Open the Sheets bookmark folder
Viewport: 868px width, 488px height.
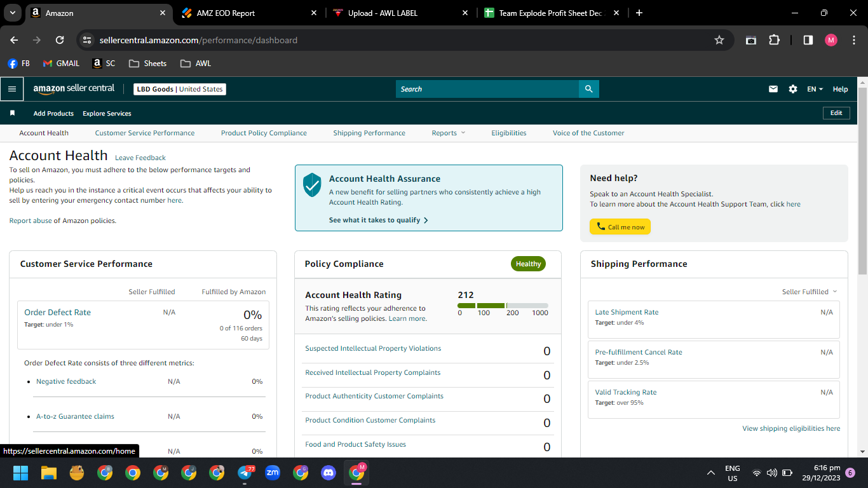[147, 64]
